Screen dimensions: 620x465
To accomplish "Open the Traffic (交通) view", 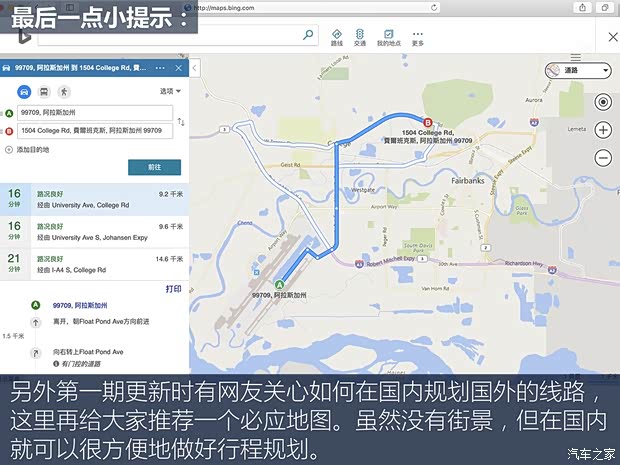I will (360, 38).
